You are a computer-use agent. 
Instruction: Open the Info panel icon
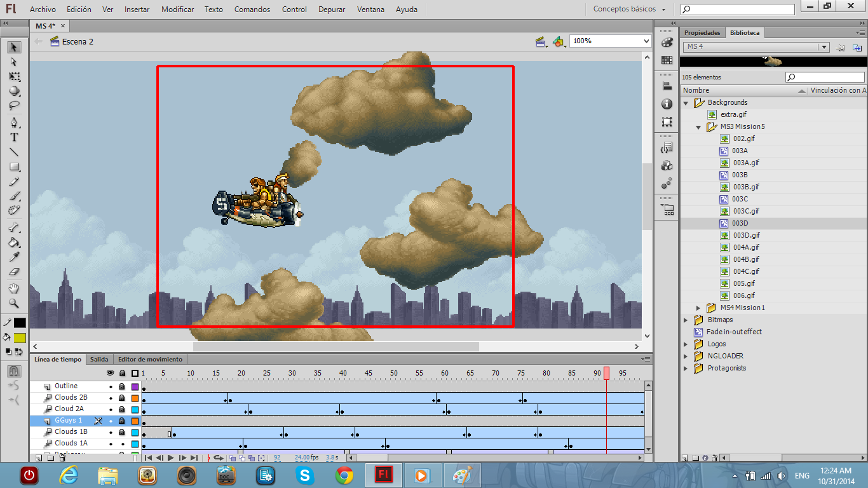coord(667,104)
